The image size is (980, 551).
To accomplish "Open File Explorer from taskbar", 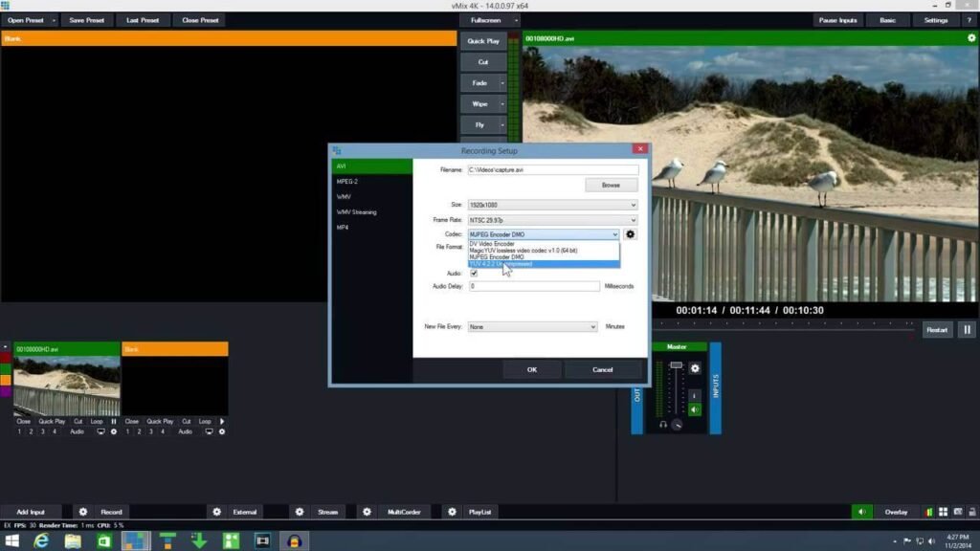I will click(73, 541).
